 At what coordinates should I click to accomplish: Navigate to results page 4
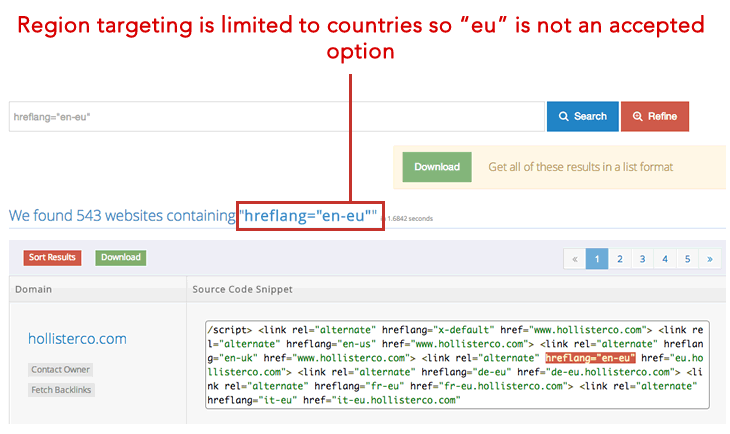665,259
